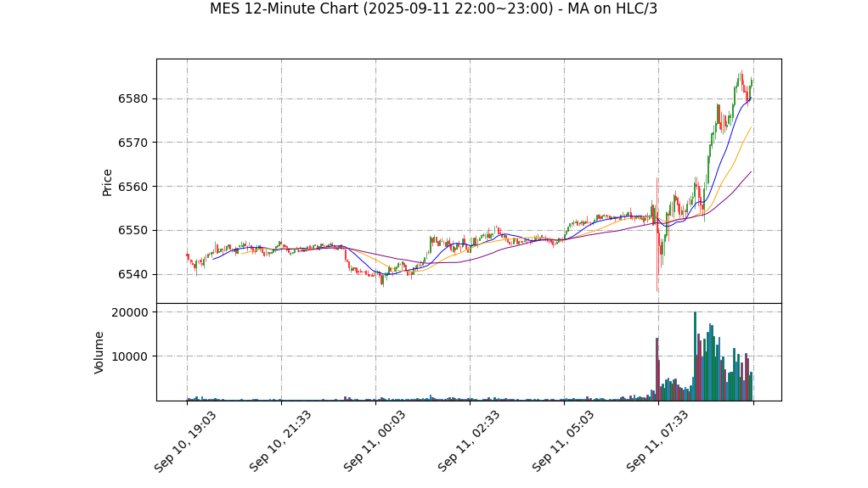Viewport: 868px width, 488px height.
Task: Click the 'Sep 11, 02:33' time label
Action: tap(468, 441)
